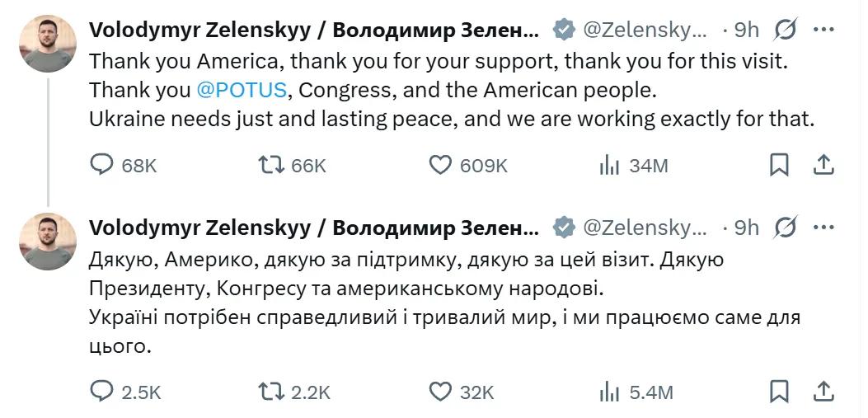
Task: Click the @Zelensky handle on second tweet
Action: (x=645, y=227)
